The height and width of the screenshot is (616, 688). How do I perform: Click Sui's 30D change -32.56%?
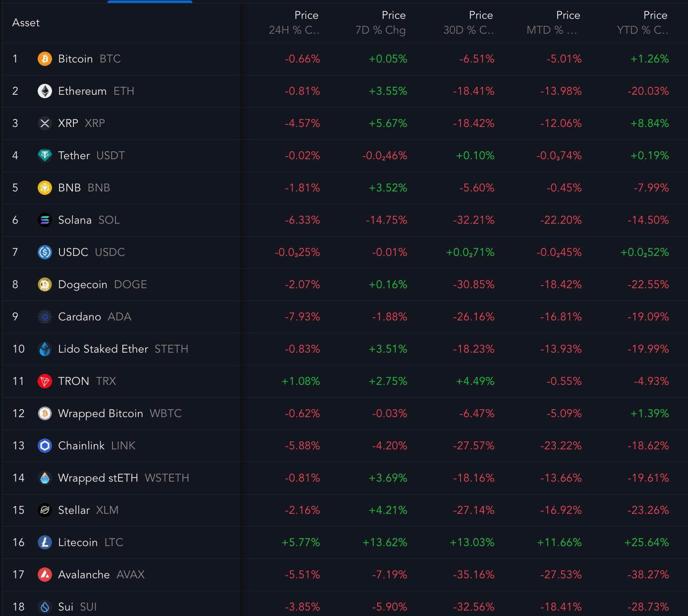tap(474, 607)
